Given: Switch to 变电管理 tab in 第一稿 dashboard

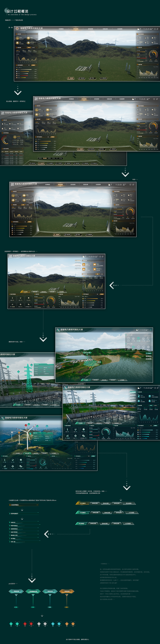Looking at the screenshot, I should [90, 29].
